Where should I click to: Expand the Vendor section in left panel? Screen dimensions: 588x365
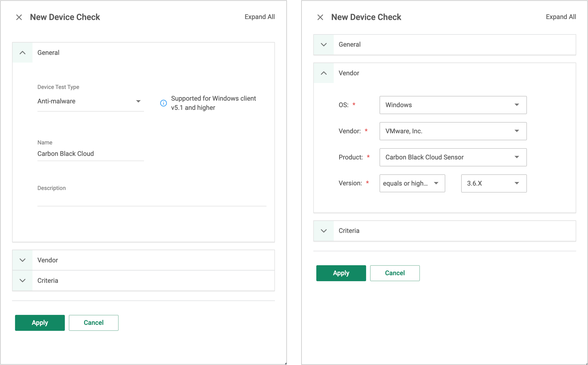pos(22,260)
